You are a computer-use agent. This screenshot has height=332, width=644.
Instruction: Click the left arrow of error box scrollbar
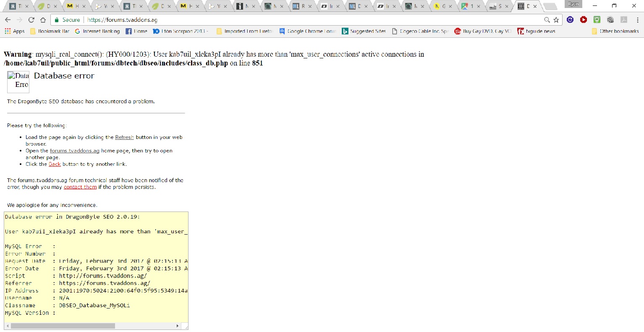7,326
